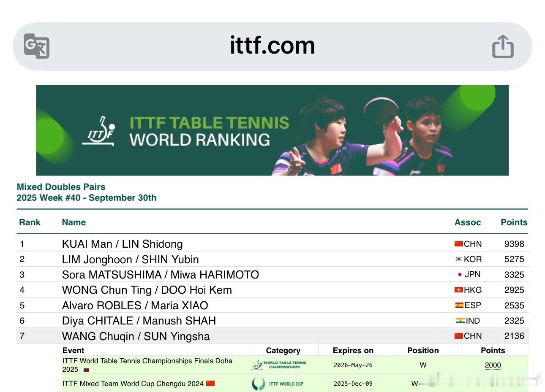This screenshot has height=392, width=545.
Task: Click the Rank column header
Action: 30,222
